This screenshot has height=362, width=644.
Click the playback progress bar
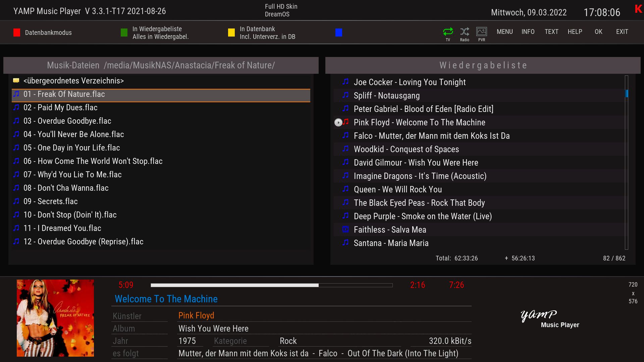[271, 285]
